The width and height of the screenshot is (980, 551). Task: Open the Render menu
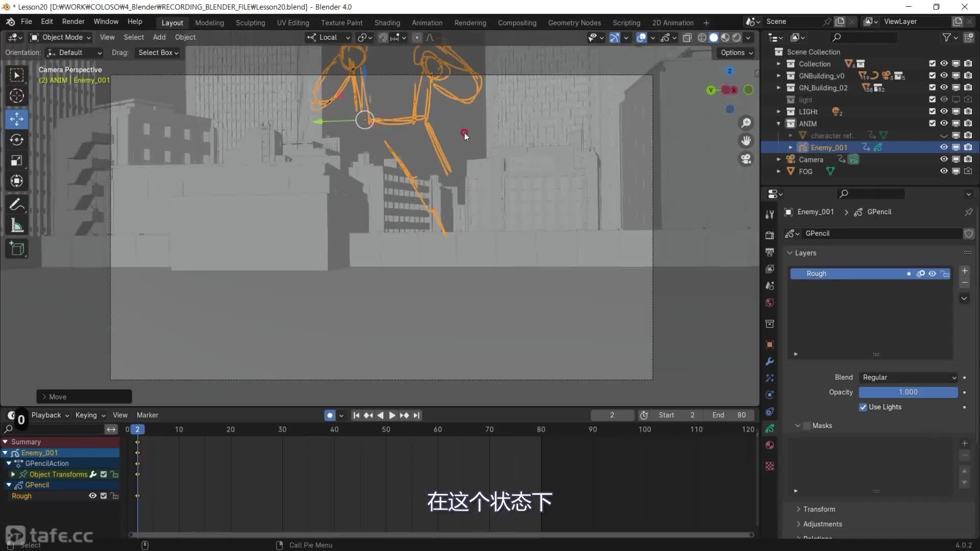[x=73, y=21]
